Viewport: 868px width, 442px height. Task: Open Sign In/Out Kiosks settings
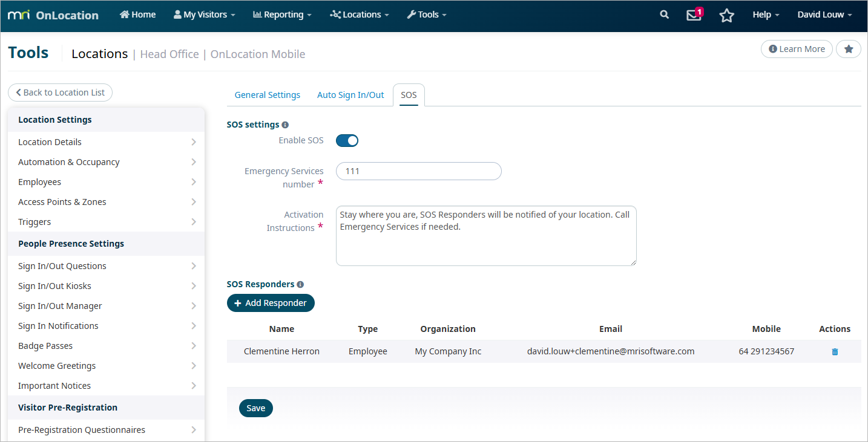click(107, 286)
